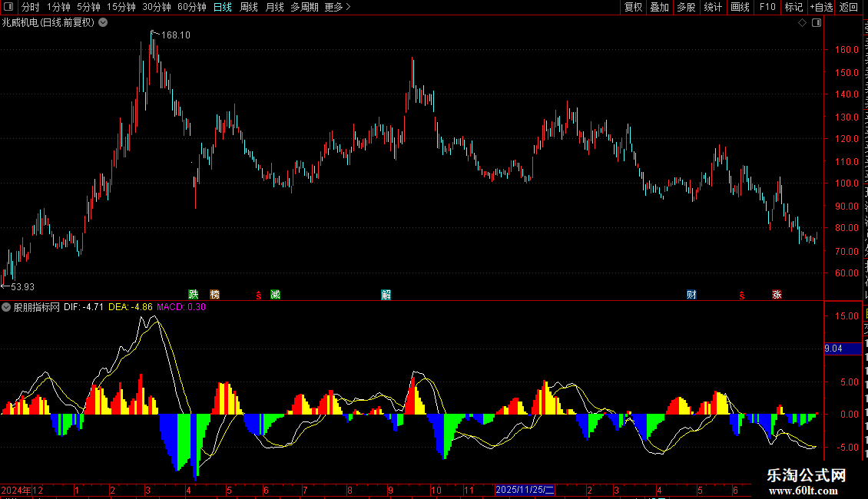Click the -5.00 indicator axis label
Viewport: 868px width, 499px height.
847,447
